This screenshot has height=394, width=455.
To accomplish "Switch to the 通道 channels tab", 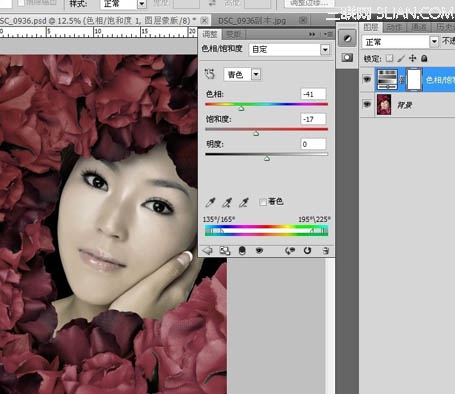I will tap(419, 28).
